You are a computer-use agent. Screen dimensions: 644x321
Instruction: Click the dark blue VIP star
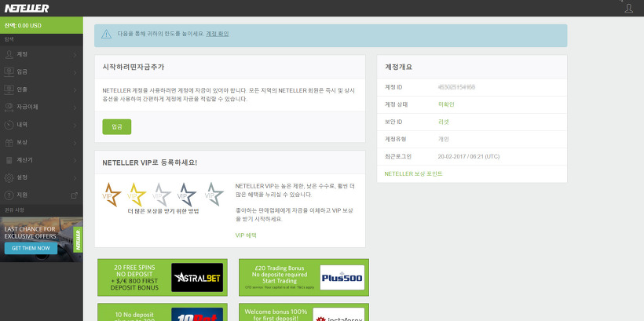coord(187,194)
